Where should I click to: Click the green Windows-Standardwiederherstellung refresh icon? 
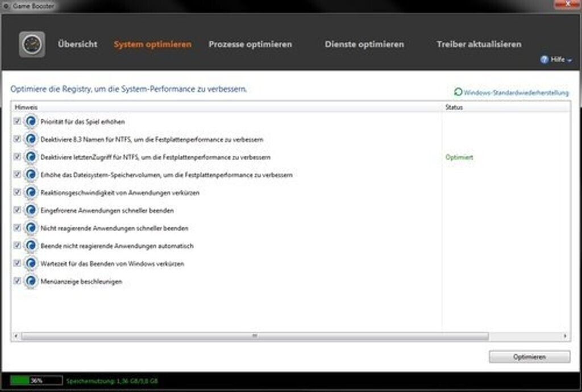[x=458, y=91]
